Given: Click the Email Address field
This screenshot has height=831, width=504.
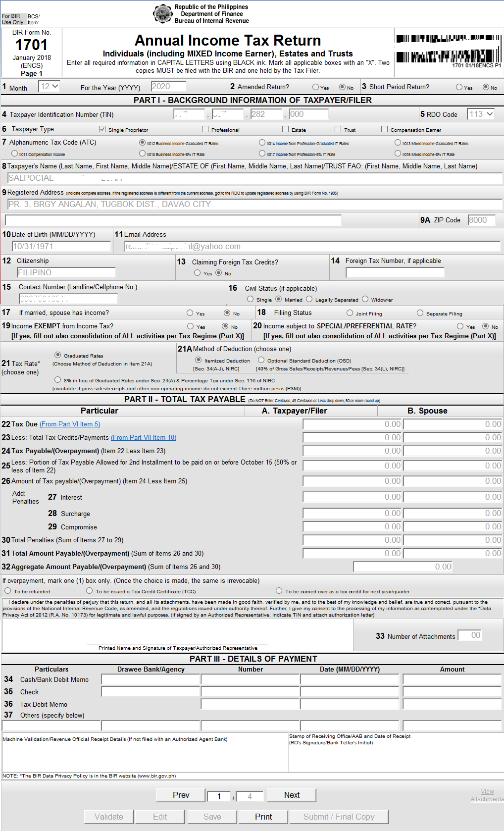Looking at the screenshot, I should pyautogui.click(x=312, y=247).
